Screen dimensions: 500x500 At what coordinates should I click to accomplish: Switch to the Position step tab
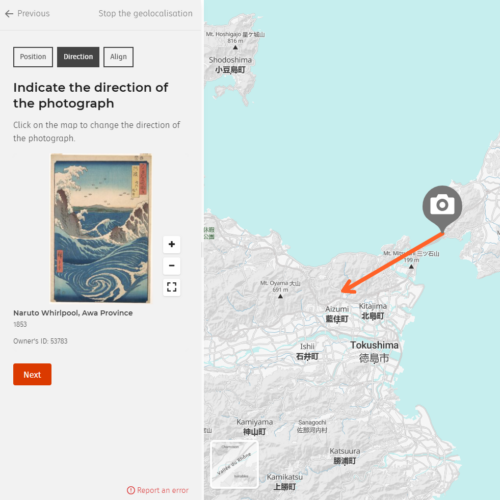point(33,57)
